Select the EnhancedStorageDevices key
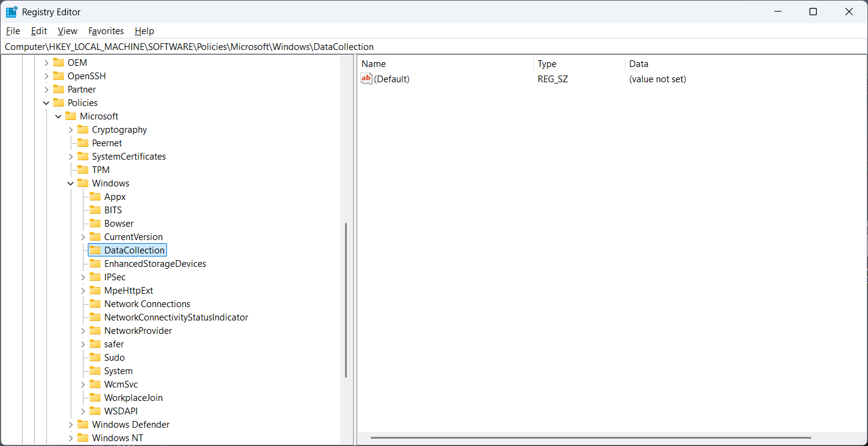The height and width of the screenshot is (446, 868). click(x=155, y=264)
